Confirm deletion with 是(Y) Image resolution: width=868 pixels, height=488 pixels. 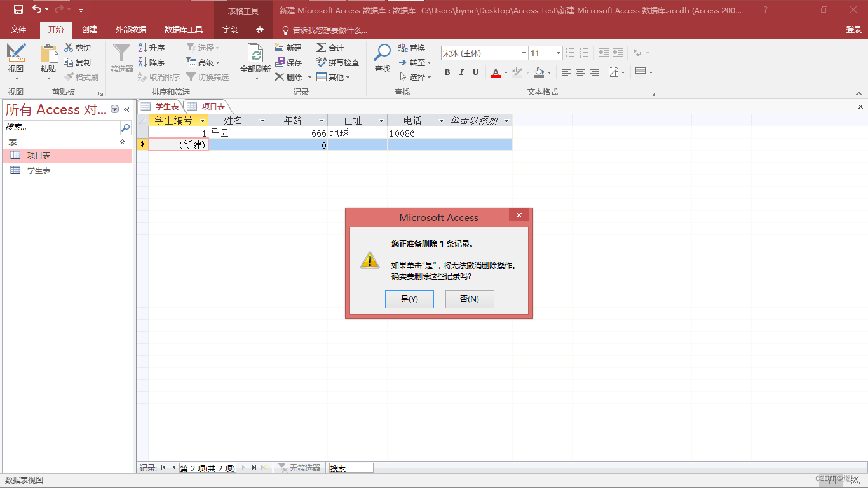click(409, 299)
